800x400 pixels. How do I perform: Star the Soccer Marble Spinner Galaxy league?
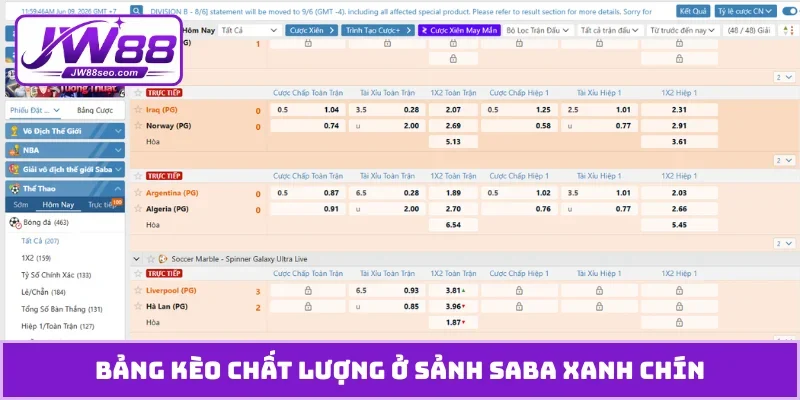pos(151,259)
